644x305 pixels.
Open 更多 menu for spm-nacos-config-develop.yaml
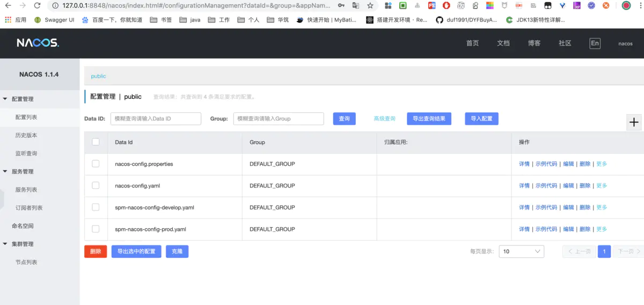click(602, 207)
